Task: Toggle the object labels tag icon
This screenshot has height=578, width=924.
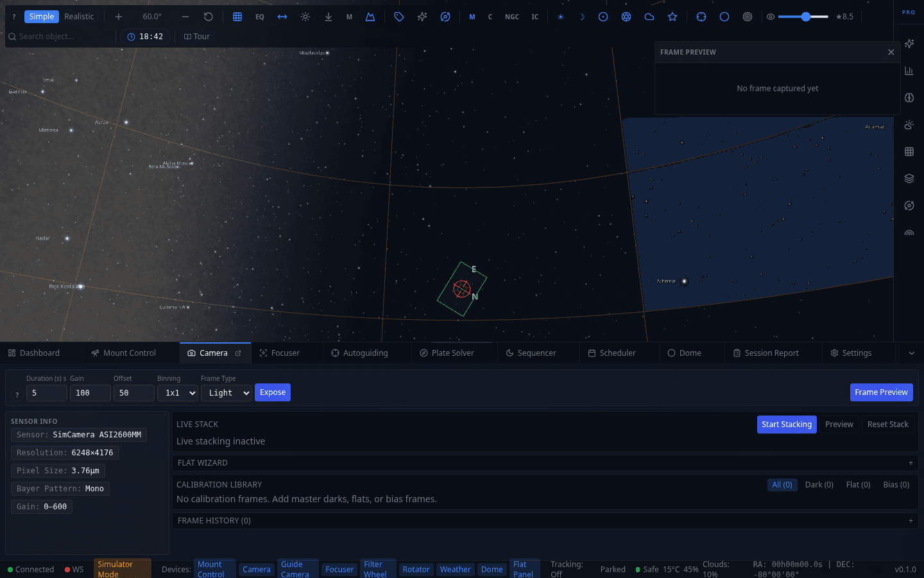Action: click(x=399, y=17)
